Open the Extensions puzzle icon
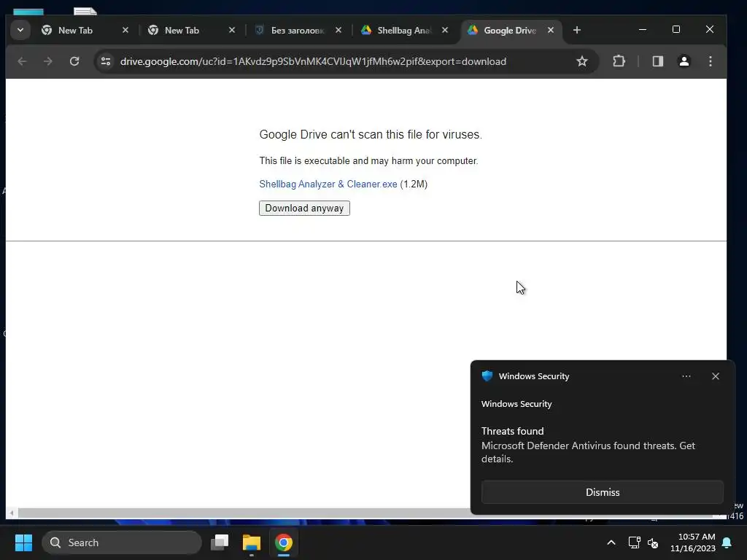747x560 pixels. (619, 61)
